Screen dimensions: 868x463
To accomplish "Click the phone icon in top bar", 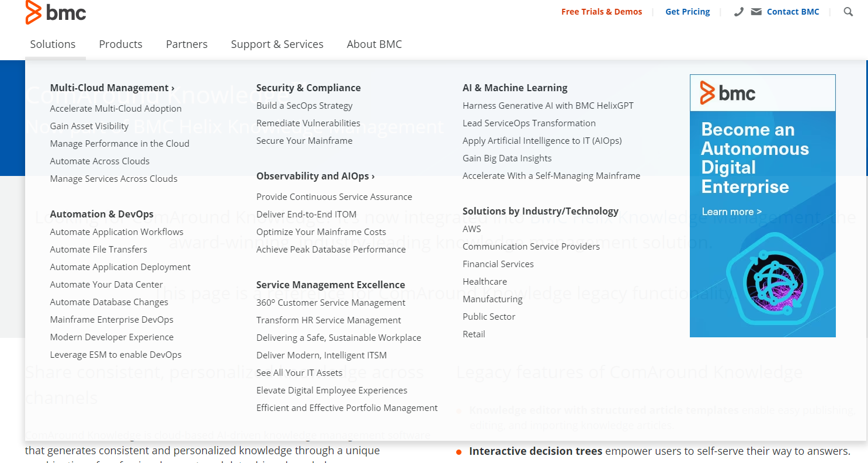I will pos(739,12).
